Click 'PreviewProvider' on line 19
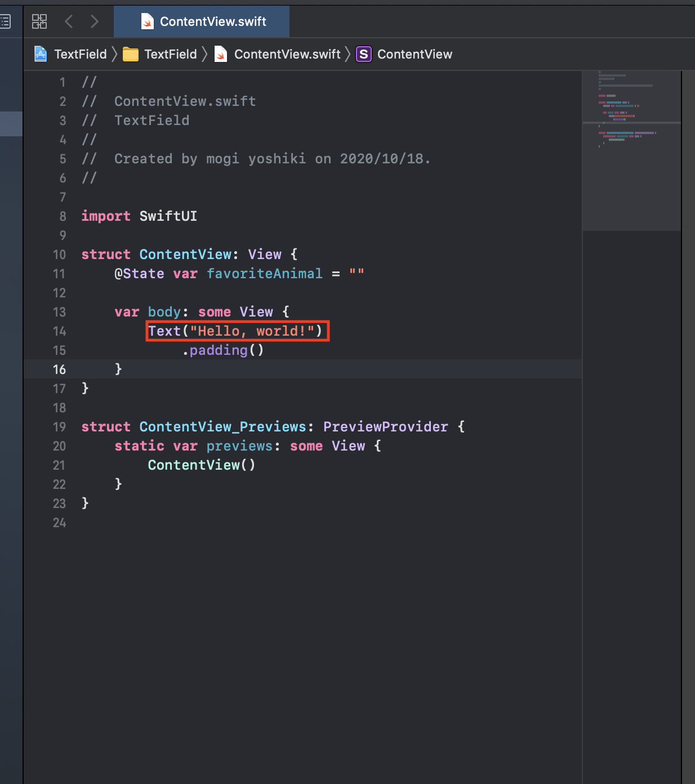Viewport: 695px width, 784px height. click(386, 427)
